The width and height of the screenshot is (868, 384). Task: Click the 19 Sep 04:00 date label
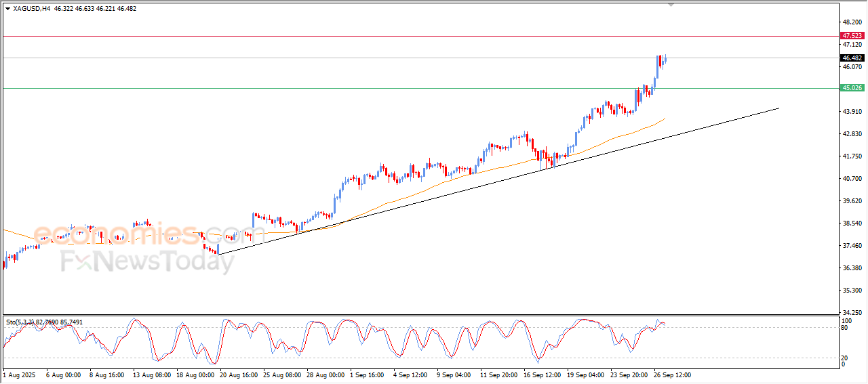[x=587, y=374]
